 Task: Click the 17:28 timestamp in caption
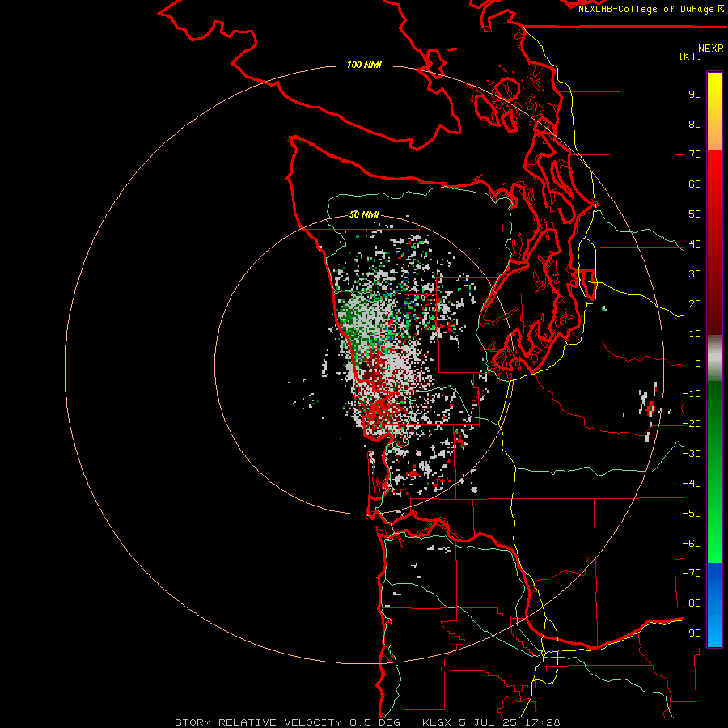544,722
